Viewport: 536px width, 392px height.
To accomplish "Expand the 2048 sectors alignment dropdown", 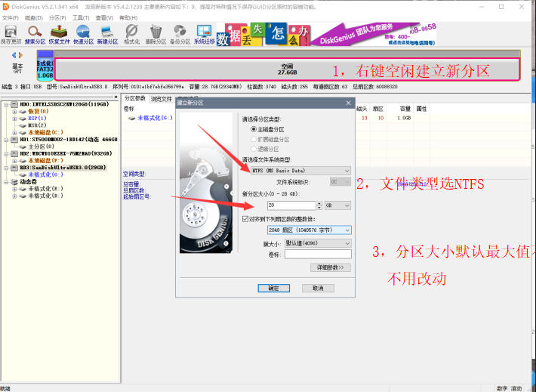I will pos(309,230).
